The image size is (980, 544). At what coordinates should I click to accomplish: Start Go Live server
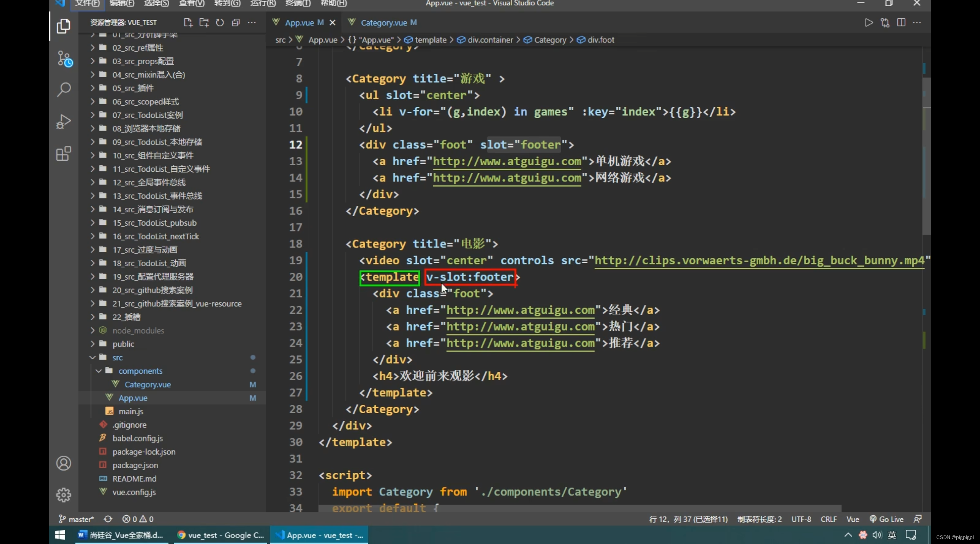(887, 519)
